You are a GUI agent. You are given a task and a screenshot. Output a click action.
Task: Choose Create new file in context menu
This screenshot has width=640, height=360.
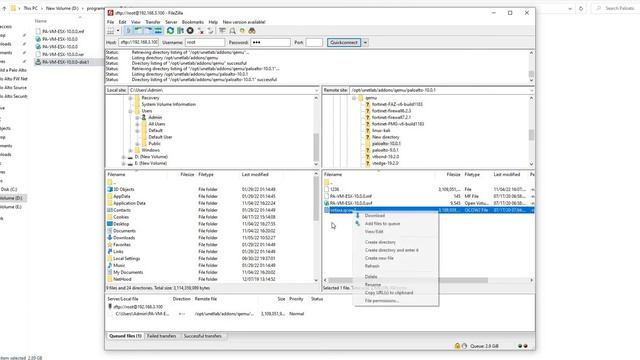(x=379, y=258)
